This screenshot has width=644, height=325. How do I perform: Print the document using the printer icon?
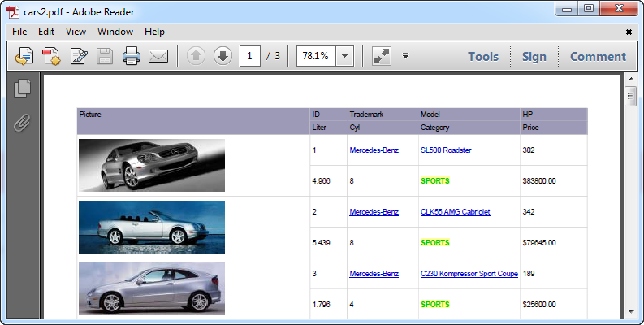tap(132, 56)
